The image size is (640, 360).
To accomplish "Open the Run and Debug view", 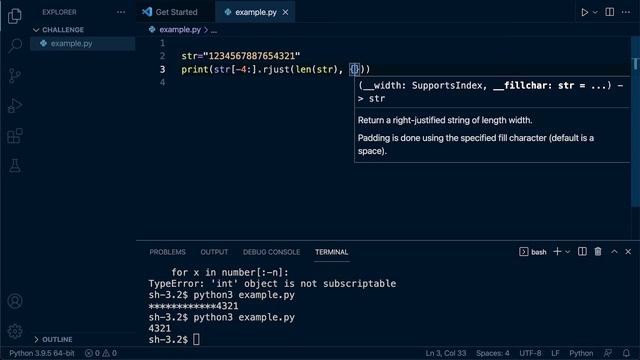I will pos(15,106).
